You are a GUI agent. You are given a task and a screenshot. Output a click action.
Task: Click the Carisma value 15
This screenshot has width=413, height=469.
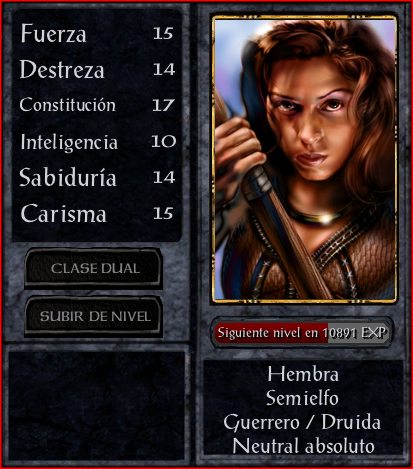[x=163, y=213]
